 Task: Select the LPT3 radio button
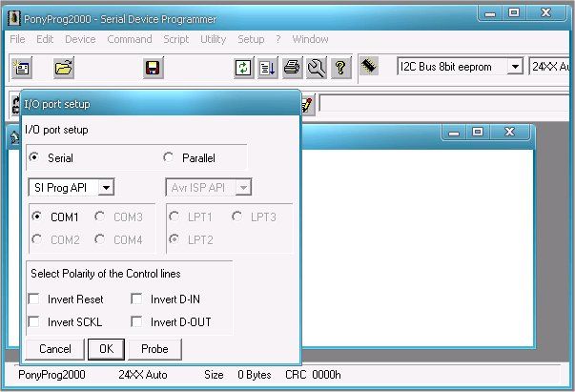236,217
